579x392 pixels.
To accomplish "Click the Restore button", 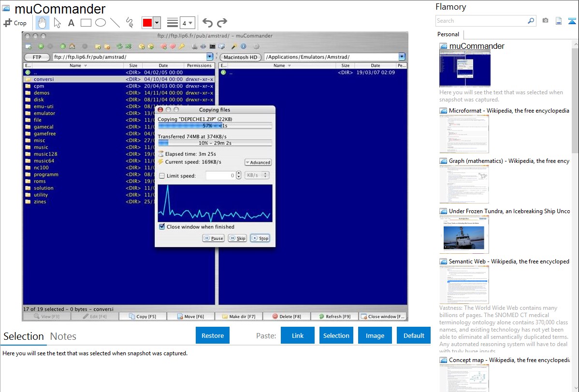I will click(x=213, y=335).
